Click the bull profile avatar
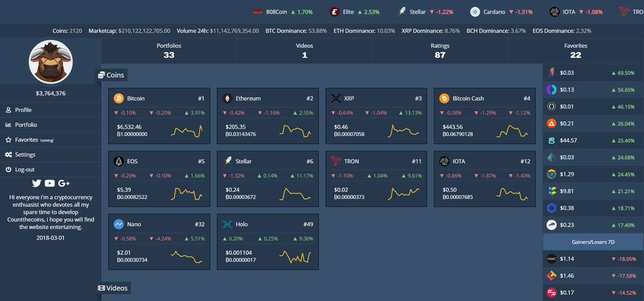The image size is (644, 301). coord(50,62)
